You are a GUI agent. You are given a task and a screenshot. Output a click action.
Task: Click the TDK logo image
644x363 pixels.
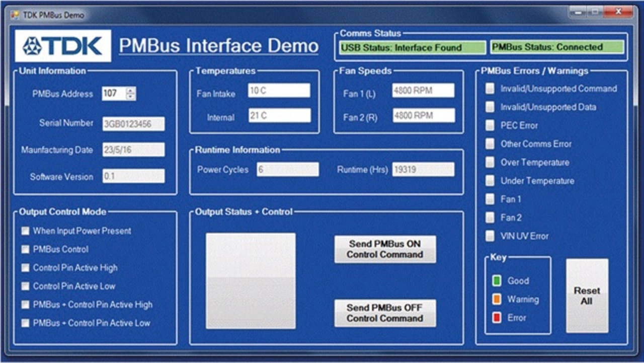pyautogui.click(x=63, y=46)
